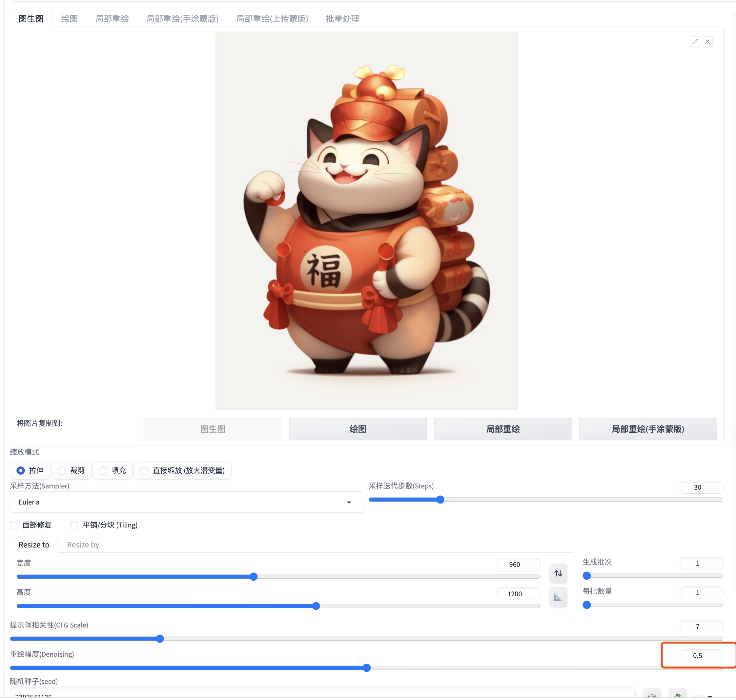Click the height field showing 1200

(x=518, y=594)
